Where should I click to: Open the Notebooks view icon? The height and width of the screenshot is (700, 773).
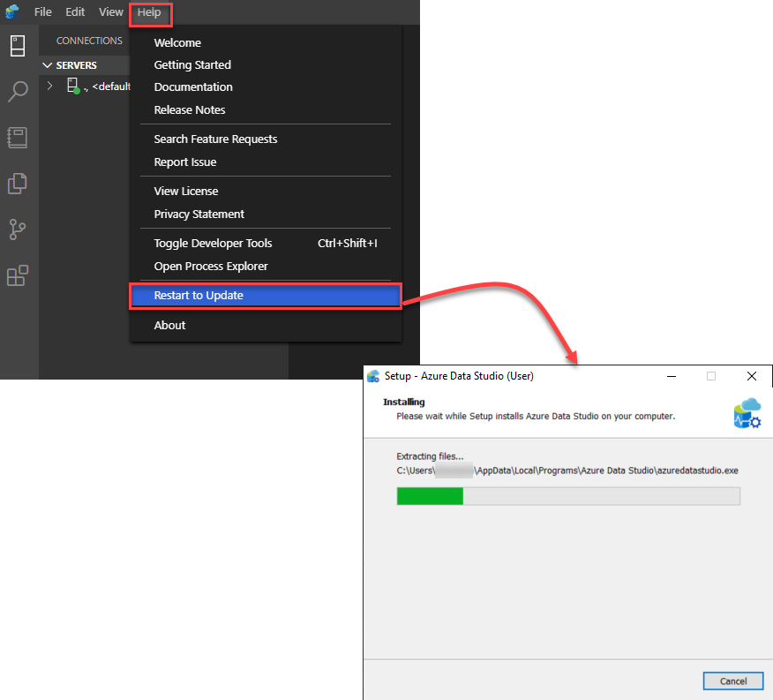18,138
